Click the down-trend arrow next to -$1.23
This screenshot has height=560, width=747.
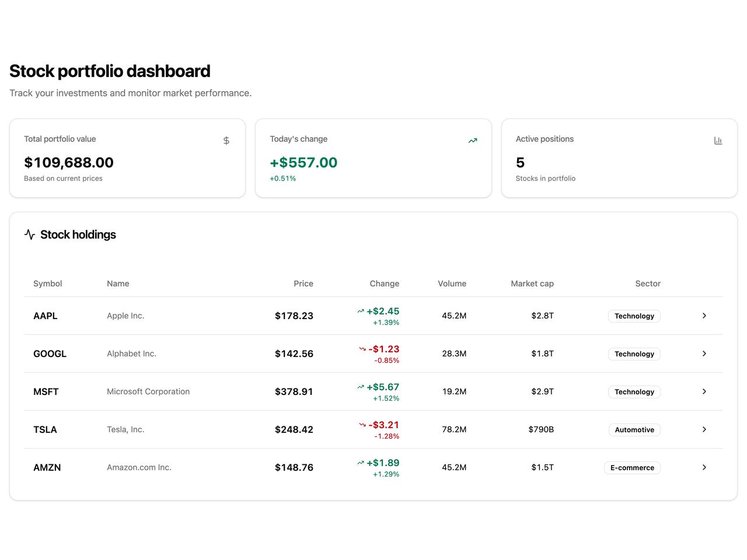(x=362, y=349)
